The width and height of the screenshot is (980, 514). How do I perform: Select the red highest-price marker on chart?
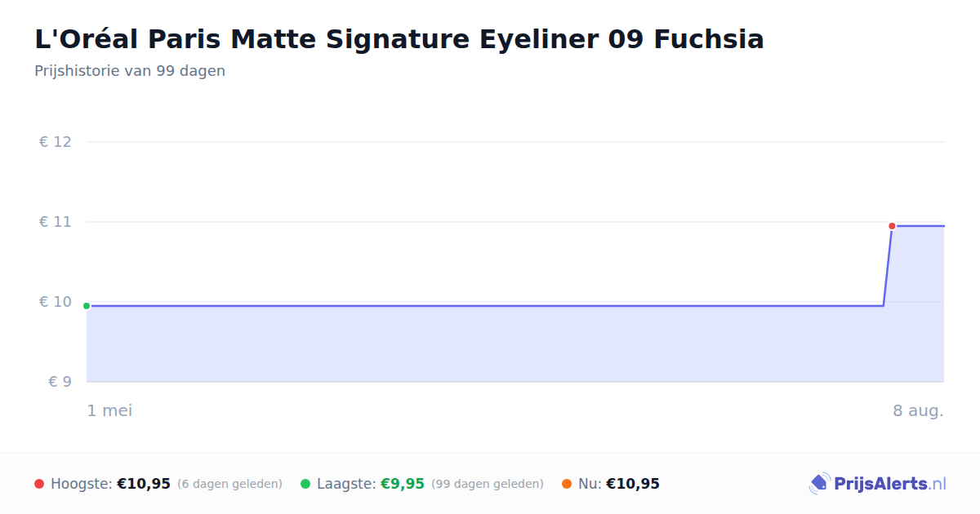[x=892, y=226]
